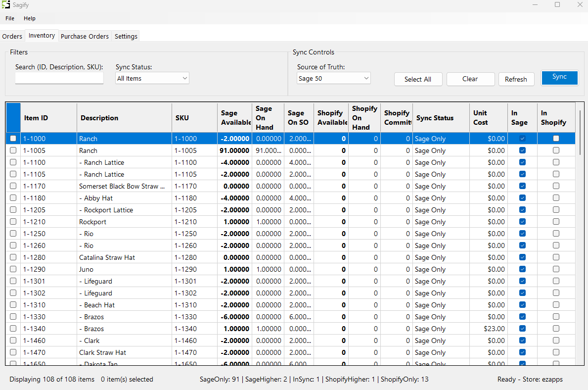Click the Shopify On Hand column header

click(x=364, y=118)
